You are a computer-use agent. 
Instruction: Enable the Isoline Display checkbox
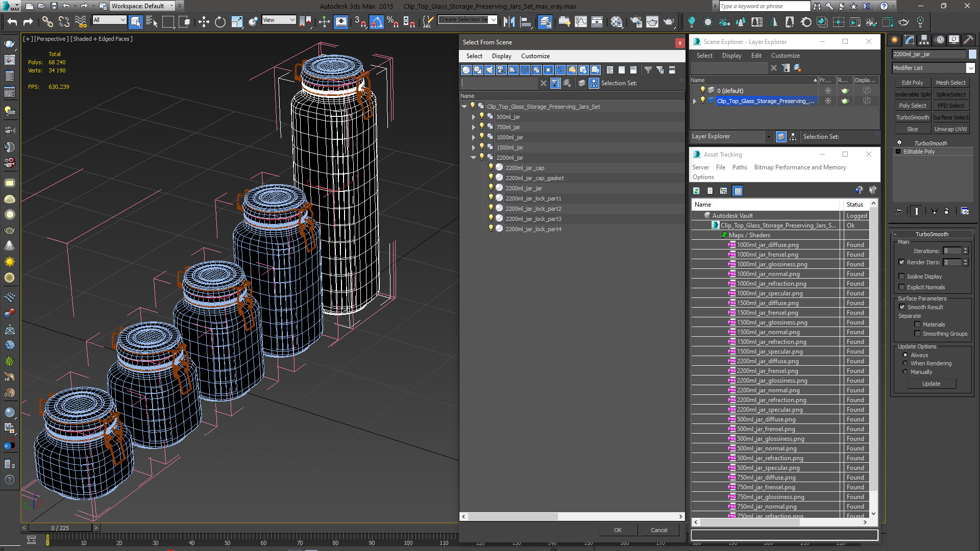[902, 277]
